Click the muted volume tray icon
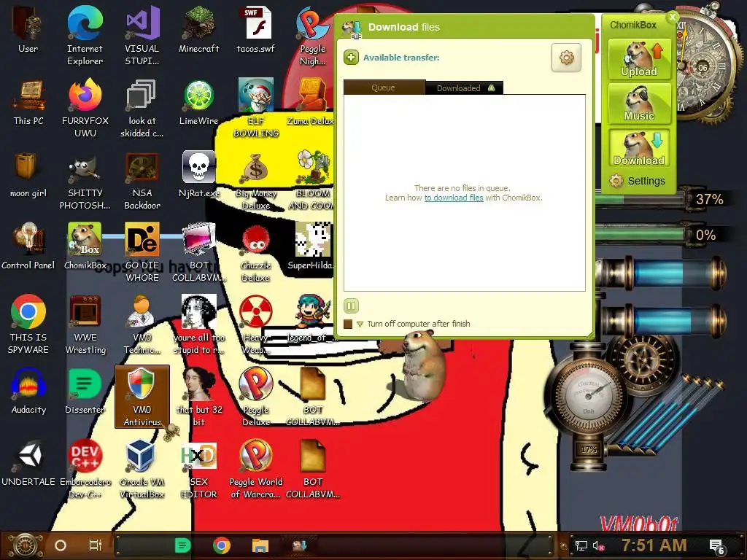Image resolution: width=747 pixels, height=560 pixels. [598, 545]
